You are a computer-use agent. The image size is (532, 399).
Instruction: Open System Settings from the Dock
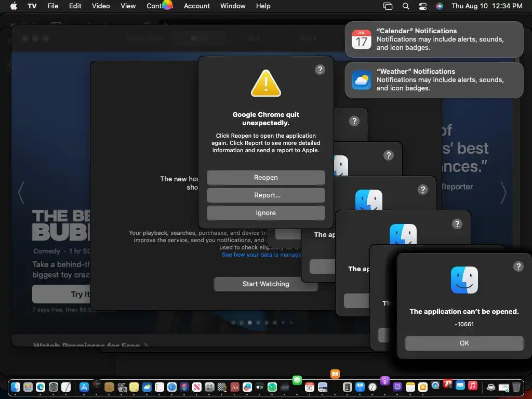click(x=54, y=387)
